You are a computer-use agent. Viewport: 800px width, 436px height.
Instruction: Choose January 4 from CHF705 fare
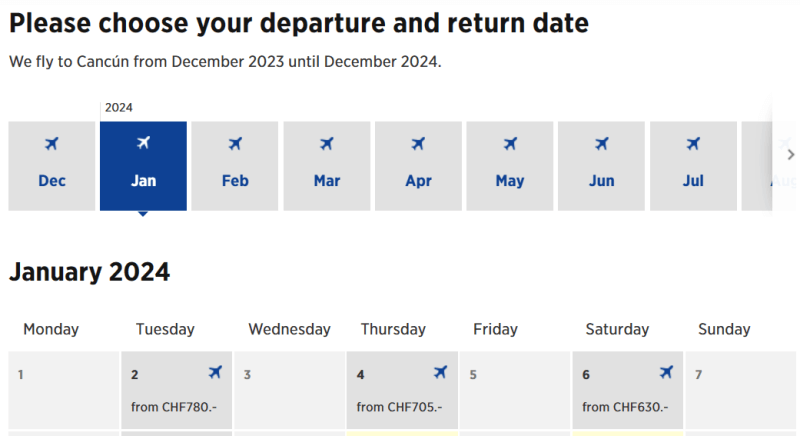tap(402, 390)
